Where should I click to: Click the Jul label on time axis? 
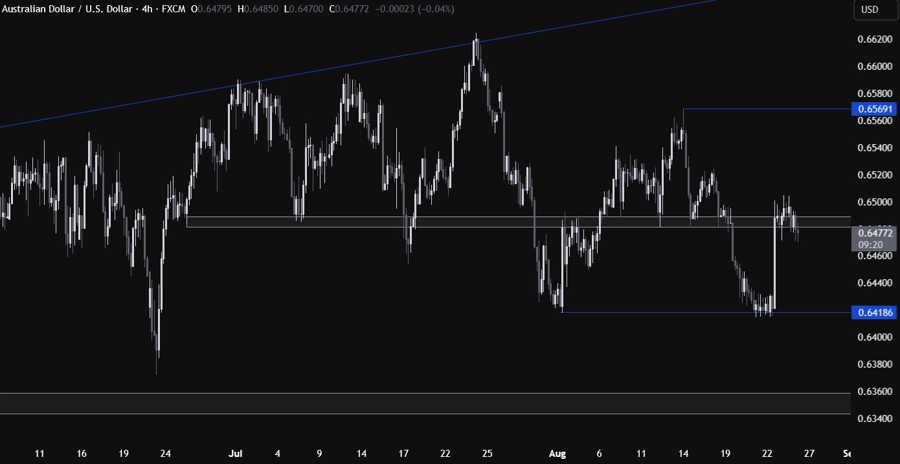(238, 452)
